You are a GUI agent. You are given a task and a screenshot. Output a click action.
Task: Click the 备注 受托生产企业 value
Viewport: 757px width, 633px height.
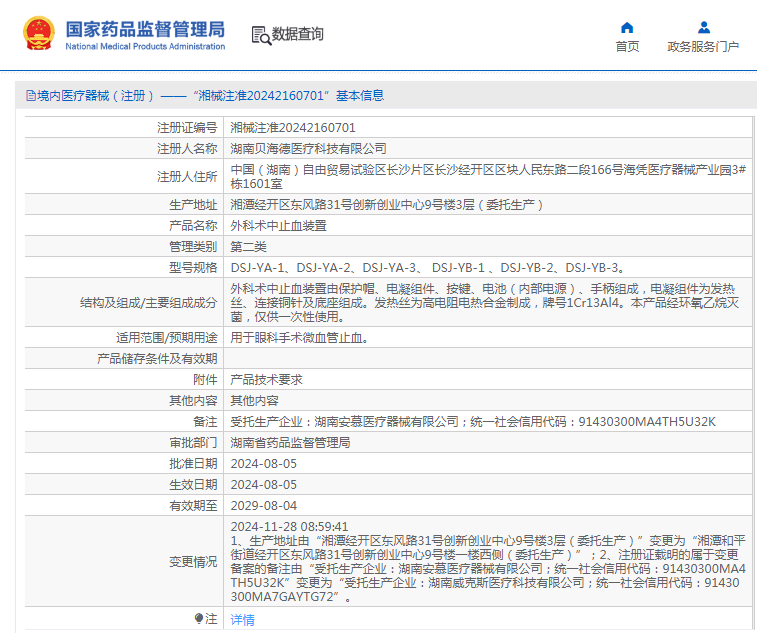click(473, 422)
